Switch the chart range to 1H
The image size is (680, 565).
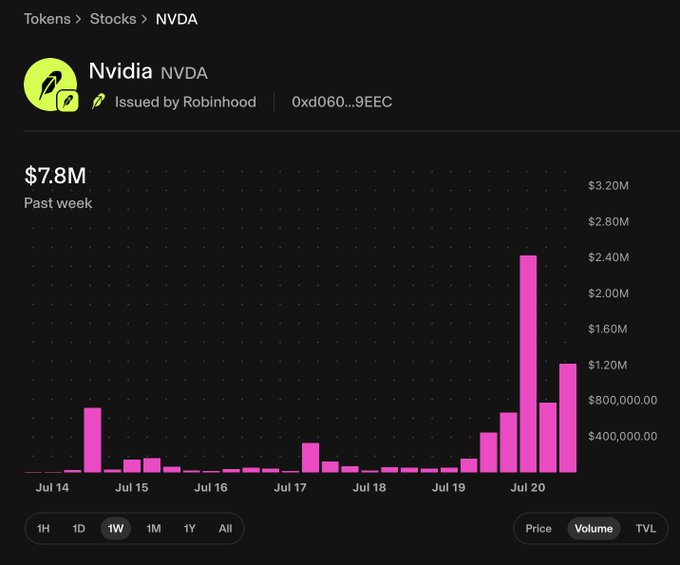click(43, 529)
